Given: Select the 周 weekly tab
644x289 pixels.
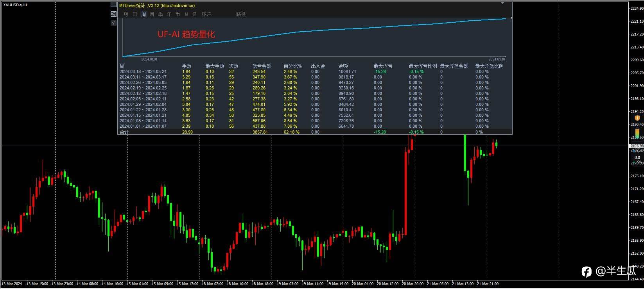Looking at the screenshot, I should (x=144, y=14).
